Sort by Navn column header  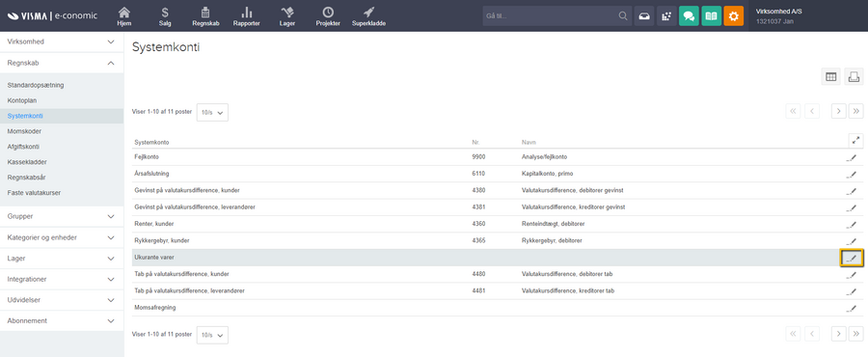[529, 142]
